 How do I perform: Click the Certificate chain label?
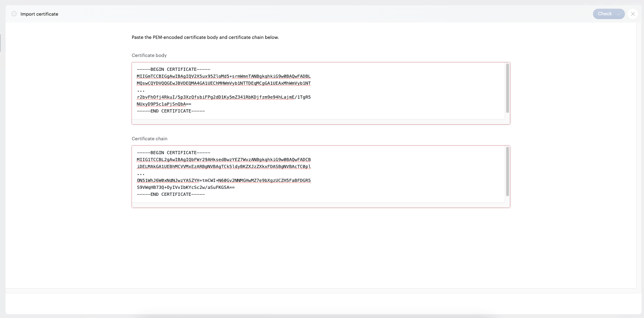click(x=150, y=139)
